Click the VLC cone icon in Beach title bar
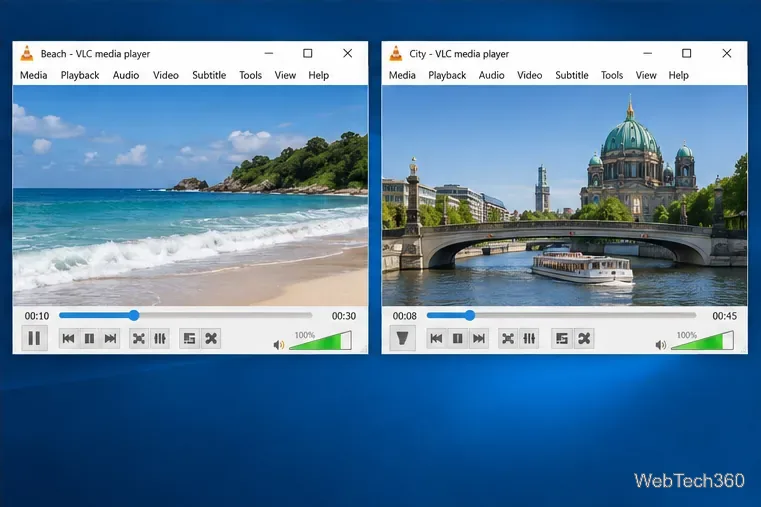Viewport: 761px width, 507px height. pyautogui.click(x=27, y=53)
